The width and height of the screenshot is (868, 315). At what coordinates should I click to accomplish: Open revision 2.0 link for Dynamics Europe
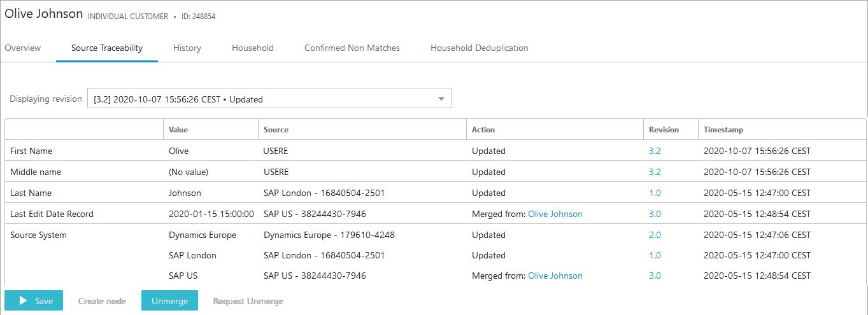[655, 235]
